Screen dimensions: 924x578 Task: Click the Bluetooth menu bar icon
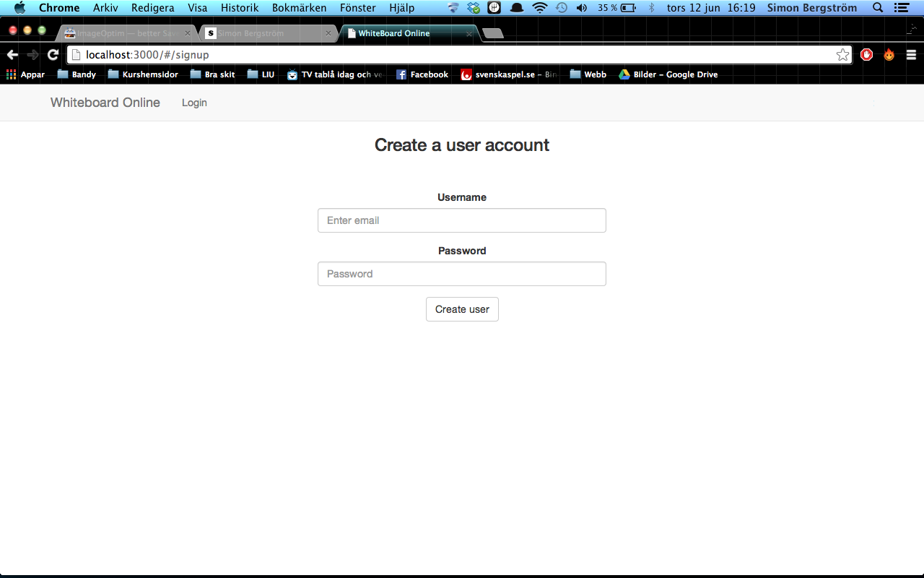point(651,8)
